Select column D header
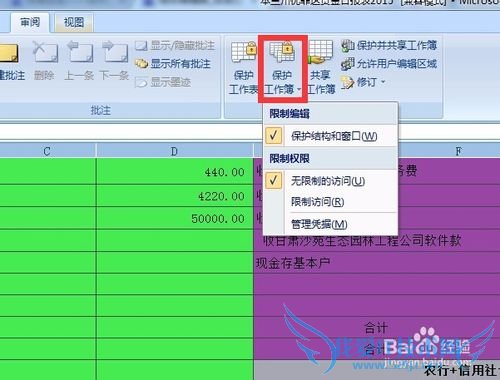 click(x=174, y=151)
